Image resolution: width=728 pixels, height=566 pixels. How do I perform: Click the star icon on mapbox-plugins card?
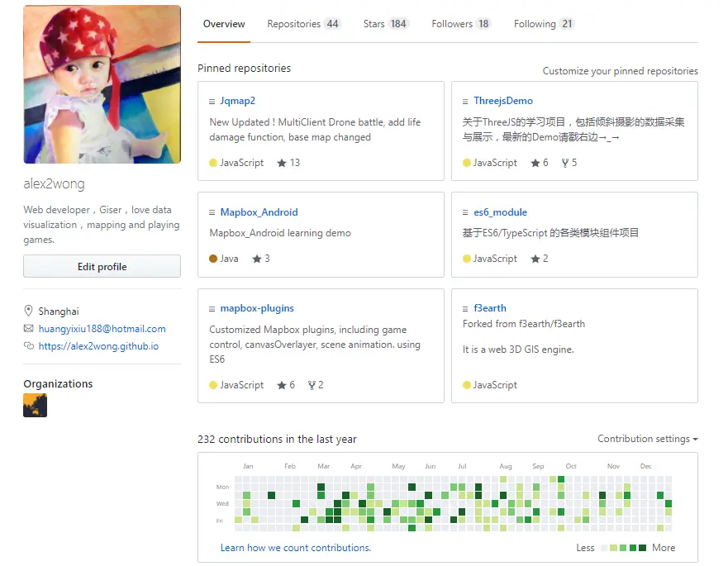[x=281, y=385]
